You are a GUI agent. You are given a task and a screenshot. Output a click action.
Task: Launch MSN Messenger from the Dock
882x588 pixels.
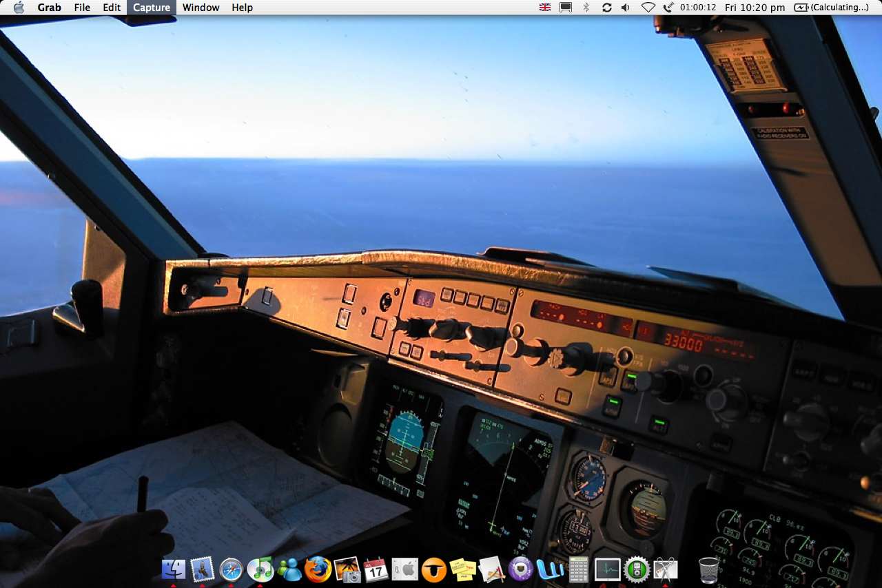click(289, 569)
